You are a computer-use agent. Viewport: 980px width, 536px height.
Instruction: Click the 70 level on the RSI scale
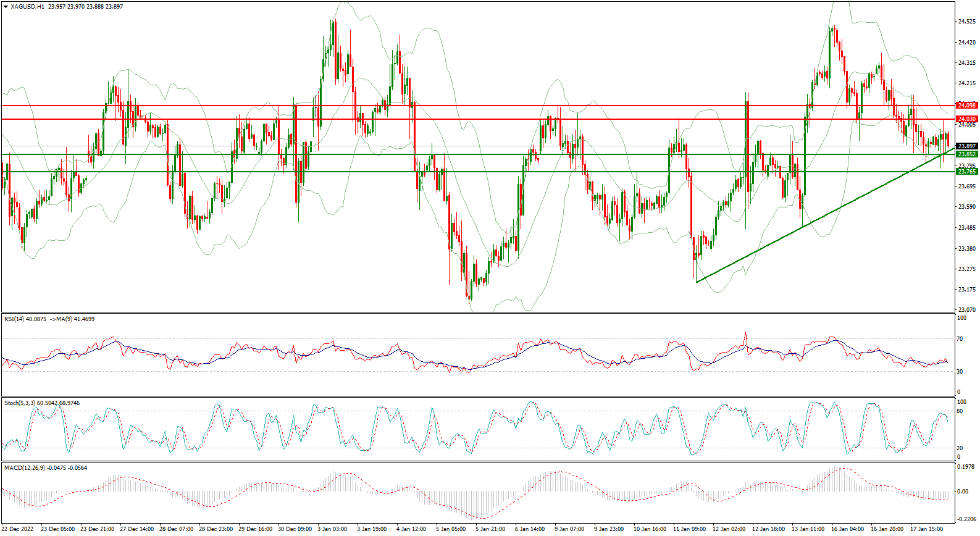[960, 339]
